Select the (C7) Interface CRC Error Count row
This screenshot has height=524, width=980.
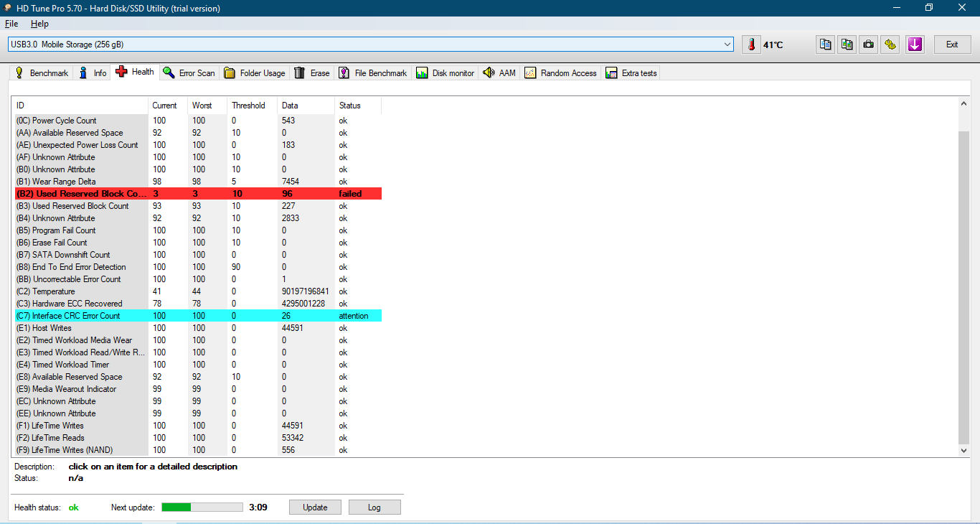(x=198, y=316)
